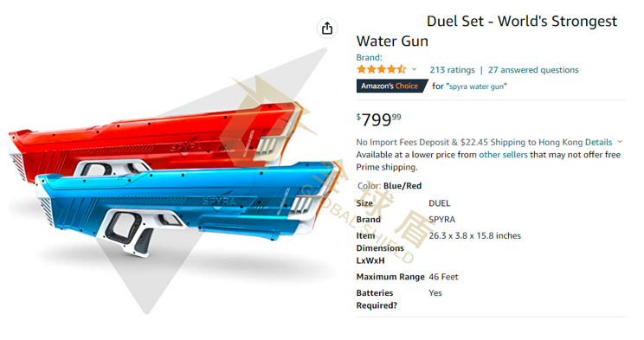This screenshot has height=340, width=644.
Task: Click the Brand link under title
Action: coord(369,57)
